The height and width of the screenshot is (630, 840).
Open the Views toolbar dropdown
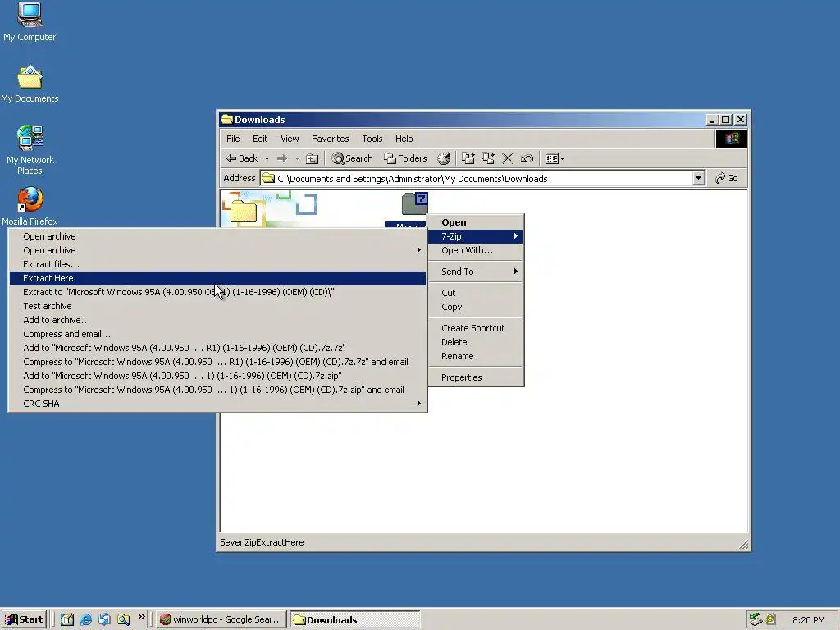point(555,158)
